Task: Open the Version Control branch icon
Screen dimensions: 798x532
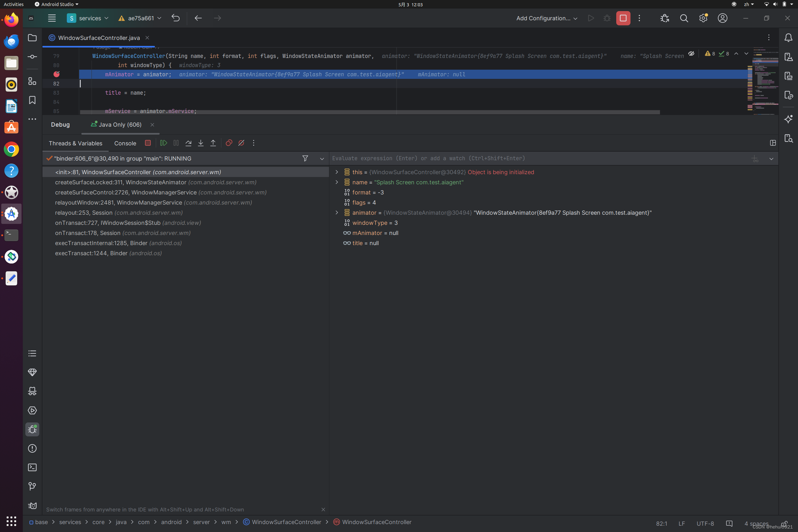Action: 32,486
